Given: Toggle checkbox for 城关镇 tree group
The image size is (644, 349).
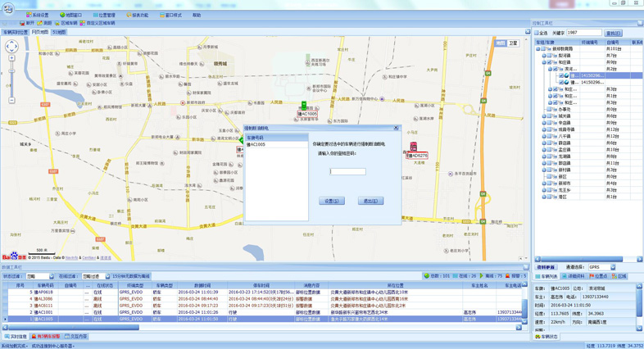Looking at the screenshot, I should [550, 116].
